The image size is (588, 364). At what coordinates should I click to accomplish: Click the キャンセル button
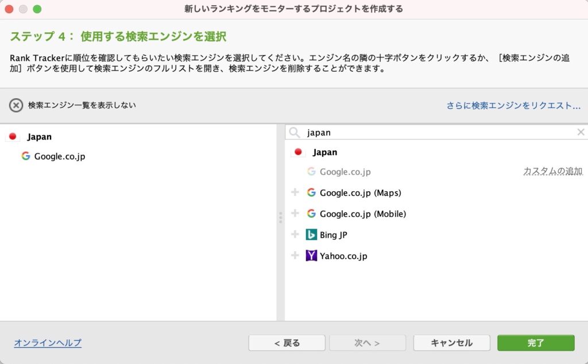(x=452, y=343)
